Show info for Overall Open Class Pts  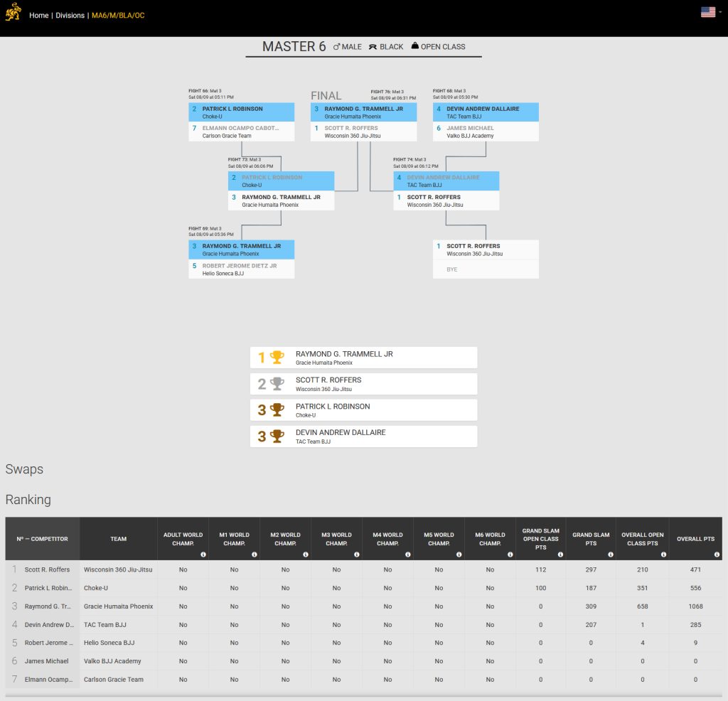[663, 555]
